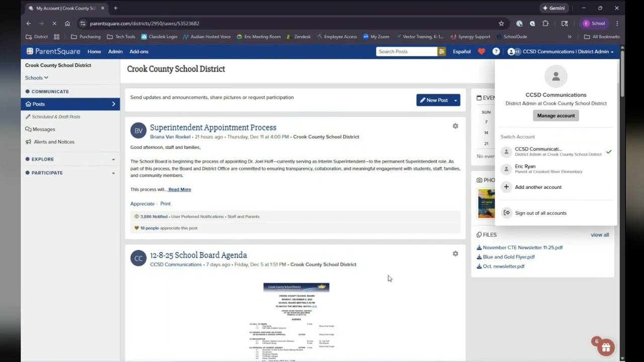
Task: Open the Gemini button in title bar
Action: coord(554,8)
